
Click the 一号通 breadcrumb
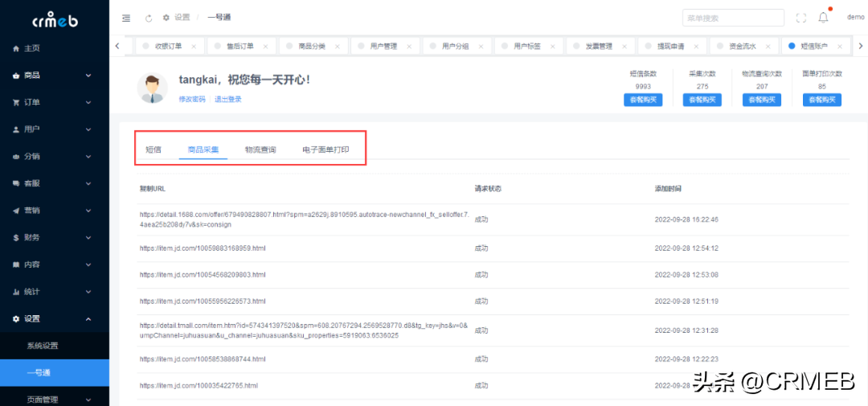(x=219, y=17)
